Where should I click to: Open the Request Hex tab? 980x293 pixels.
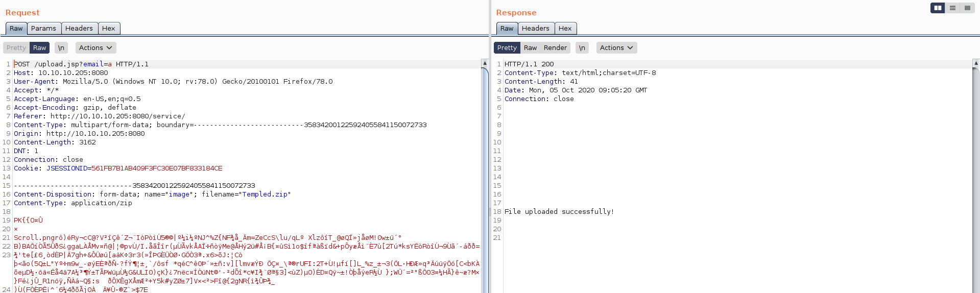(x=108, y=29)
